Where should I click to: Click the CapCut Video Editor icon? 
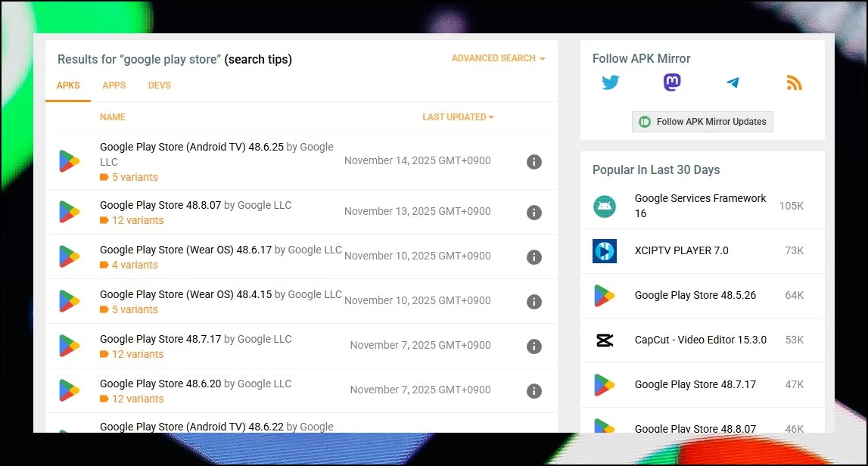point(604,340)
